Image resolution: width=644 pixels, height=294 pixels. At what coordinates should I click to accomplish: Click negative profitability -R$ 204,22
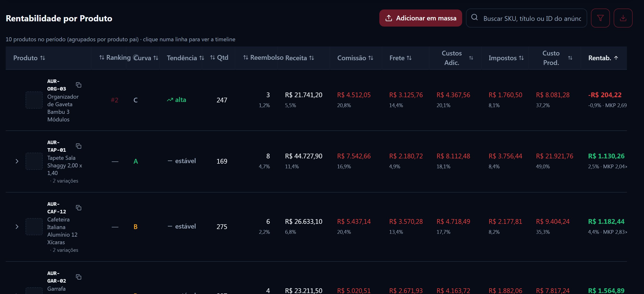(x=605, y=95)
